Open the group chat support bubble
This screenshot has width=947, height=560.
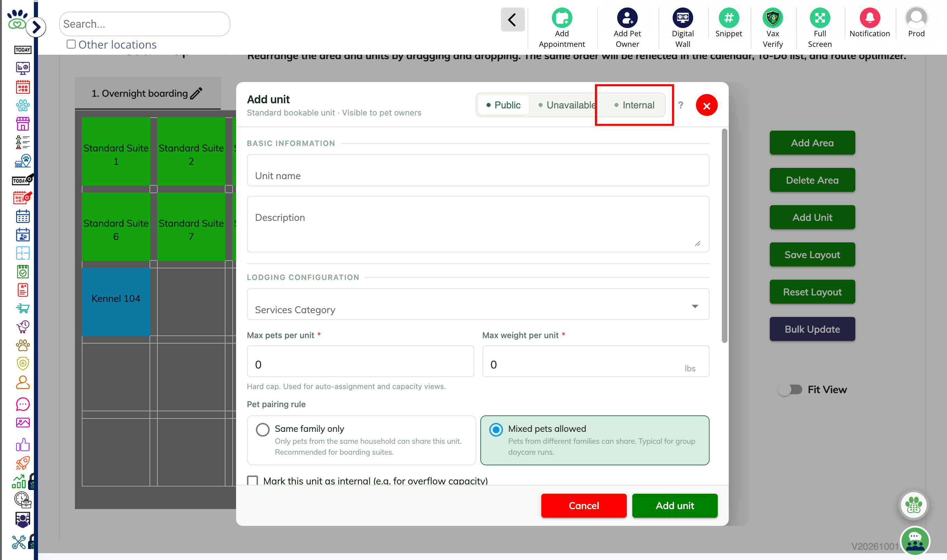pyautogui.click(x=914, y=541)
